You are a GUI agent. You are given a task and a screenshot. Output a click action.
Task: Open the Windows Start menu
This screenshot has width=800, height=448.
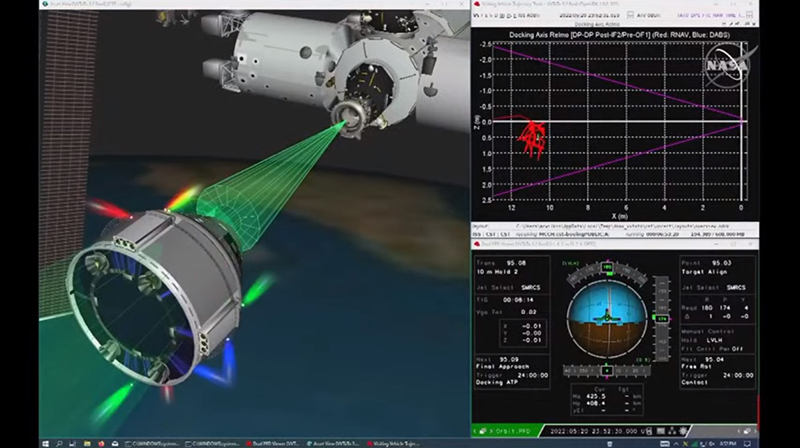click(x=45, y=444)
